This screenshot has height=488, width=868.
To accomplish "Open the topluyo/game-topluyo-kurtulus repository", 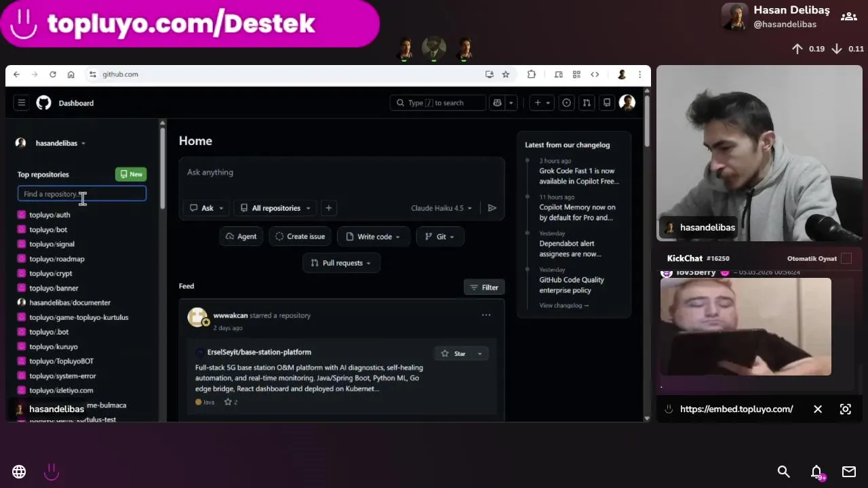I will tap(79, 317).
